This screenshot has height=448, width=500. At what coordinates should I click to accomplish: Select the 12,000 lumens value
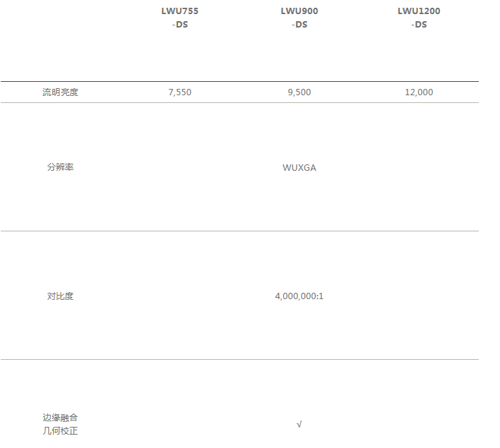pos(419,92)
